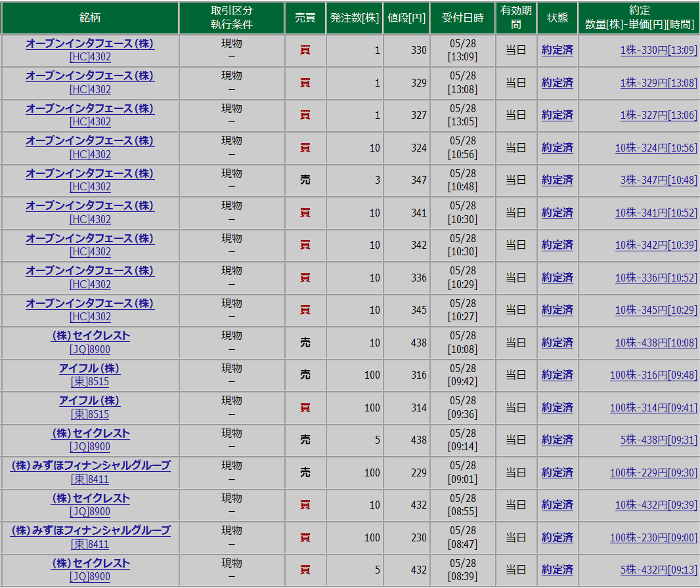Open the execution link 10株-432円[09:39]

coord(656,505)
